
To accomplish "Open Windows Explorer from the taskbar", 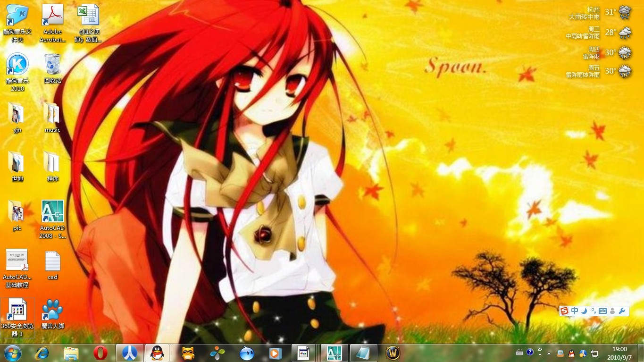I will [x=71, y=353].
